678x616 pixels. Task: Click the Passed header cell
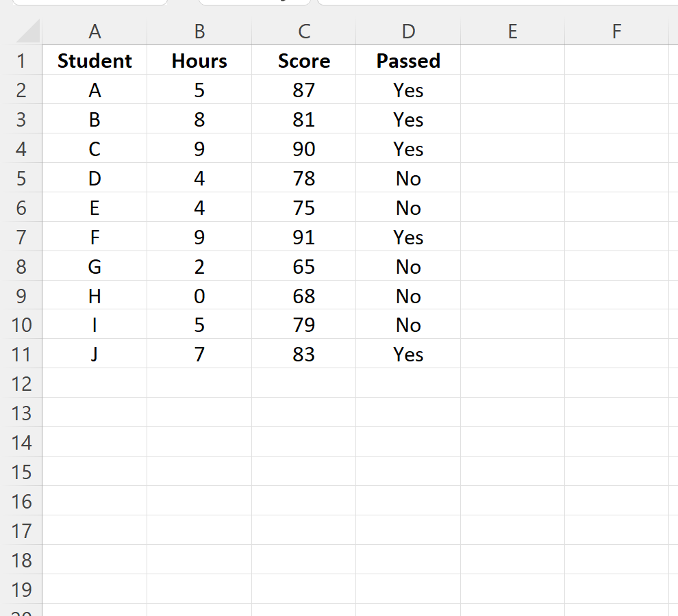408,60
